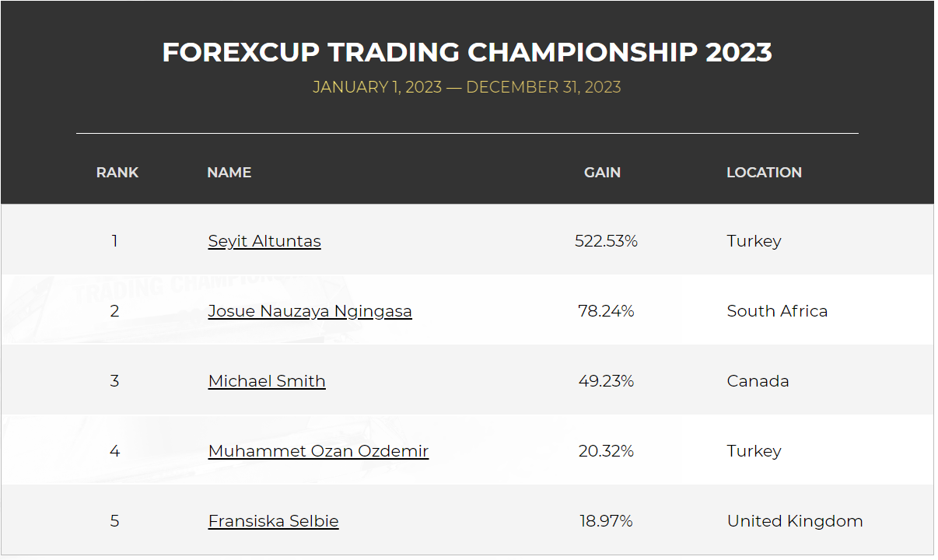Click the GAIN column header
This screenshot has height=560, width=938.
[x=603, y=173]
